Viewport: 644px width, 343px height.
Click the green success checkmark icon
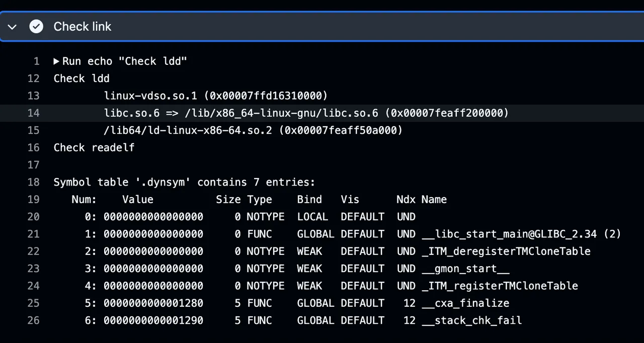[x=36, y=27]
